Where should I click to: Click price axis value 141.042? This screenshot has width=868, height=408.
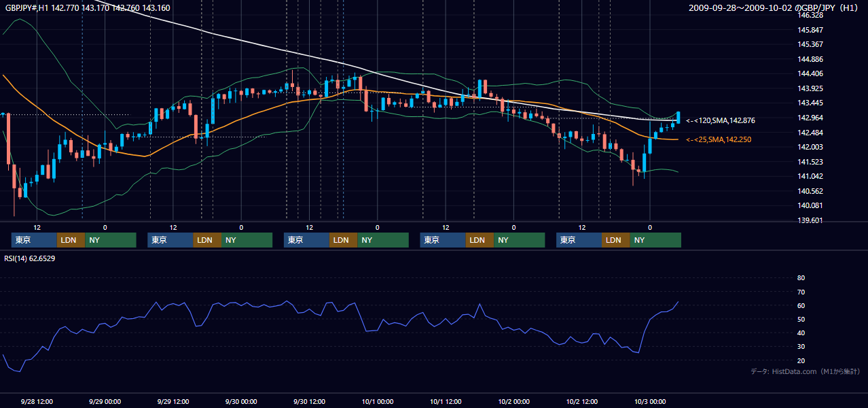coord(810,176)
